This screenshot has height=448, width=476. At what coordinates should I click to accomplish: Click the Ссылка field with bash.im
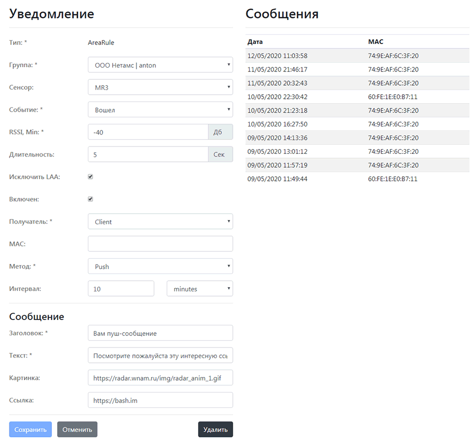tap(160, 400)
